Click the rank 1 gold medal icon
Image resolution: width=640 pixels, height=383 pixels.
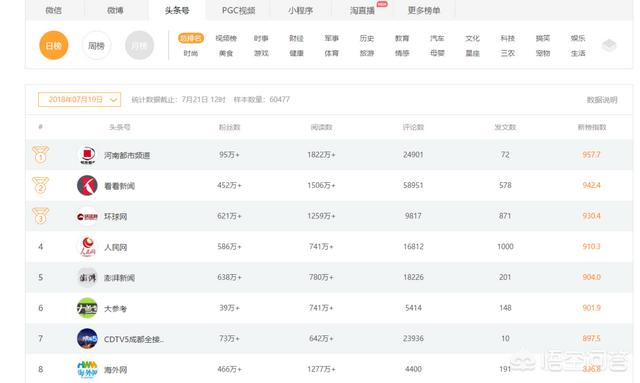point(40,155)
